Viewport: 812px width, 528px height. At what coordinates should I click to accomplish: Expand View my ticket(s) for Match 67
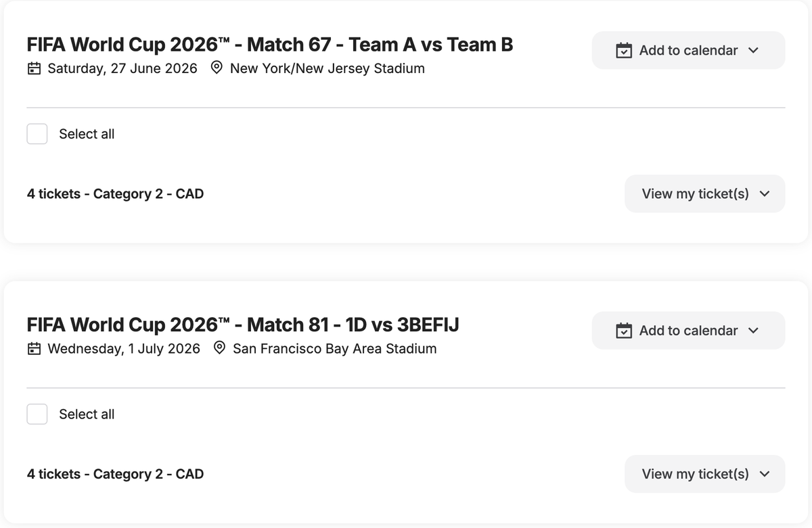coord(765,193)
